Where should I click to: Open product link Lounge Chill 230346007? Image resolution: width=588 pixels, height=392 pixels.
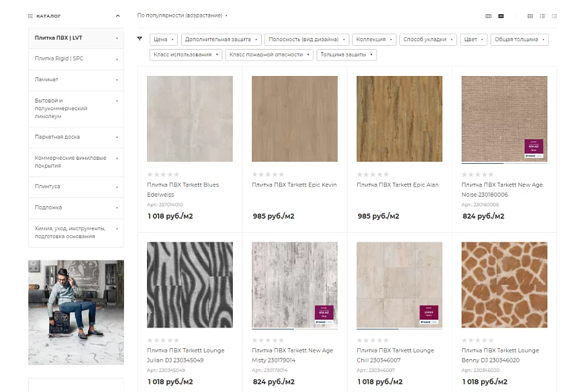395,356
